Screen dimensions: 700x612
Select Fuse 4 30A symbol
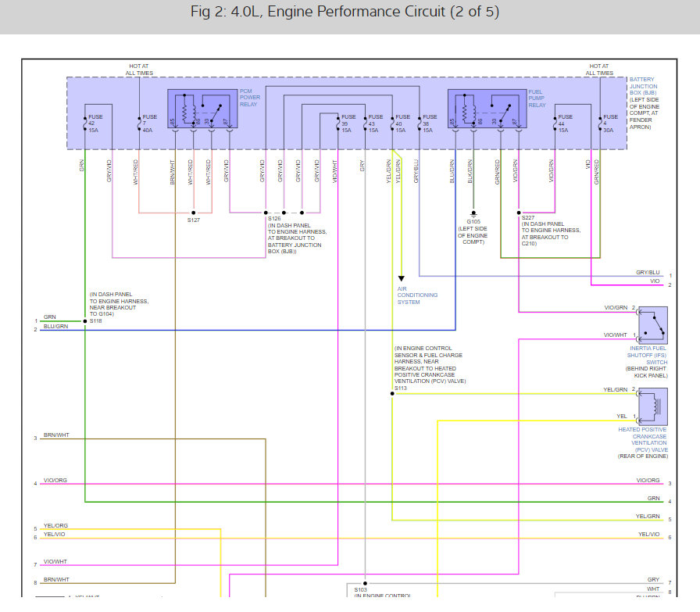(600, 123)
